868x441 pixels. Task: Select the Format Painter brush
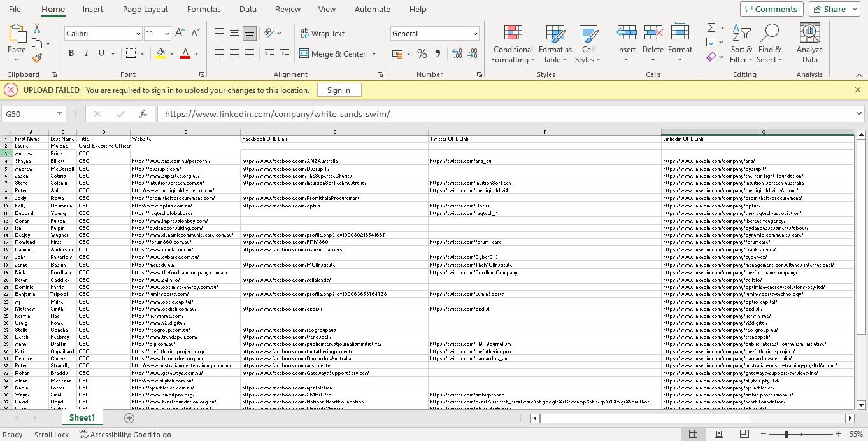(x=37, y=58)
